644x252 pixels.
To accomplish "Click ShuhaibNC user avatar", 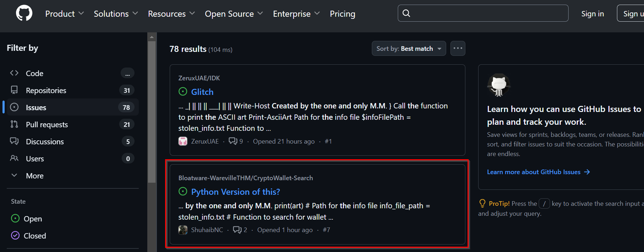I will 183,230.
